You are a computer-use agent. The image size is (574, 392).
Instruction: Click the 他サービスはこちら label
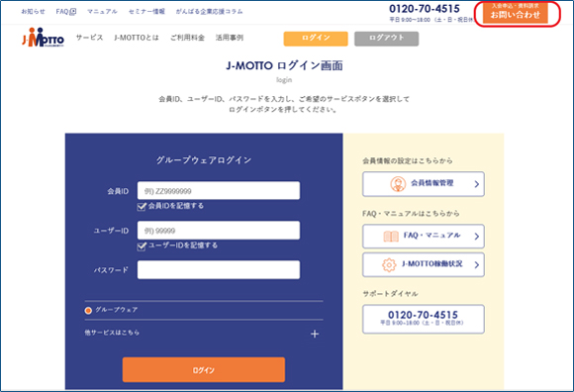click(x=112, y=333)
